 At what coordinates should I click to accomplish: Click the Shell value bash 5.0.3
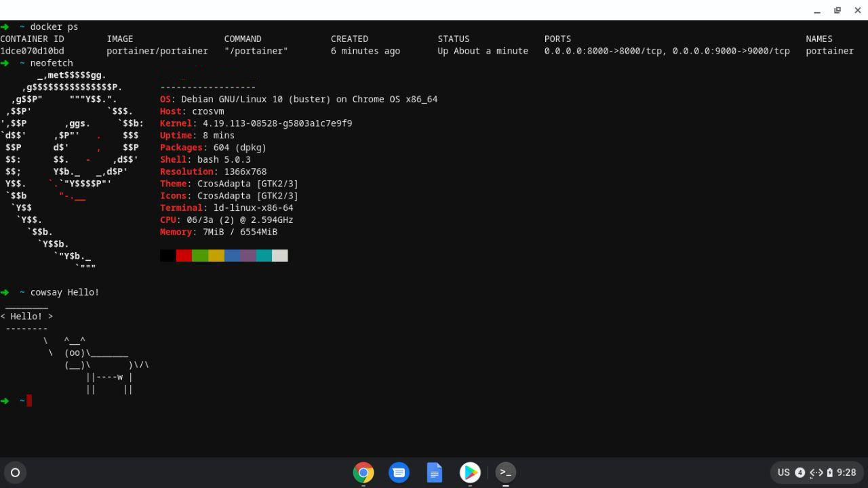pos(224,159)
